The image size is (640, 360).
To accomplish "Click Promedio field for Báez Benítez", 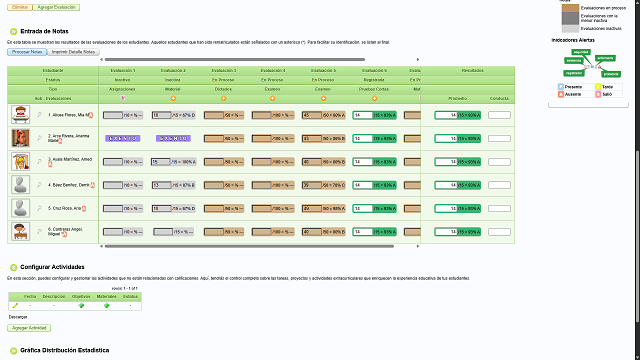I will pos(446,185).
